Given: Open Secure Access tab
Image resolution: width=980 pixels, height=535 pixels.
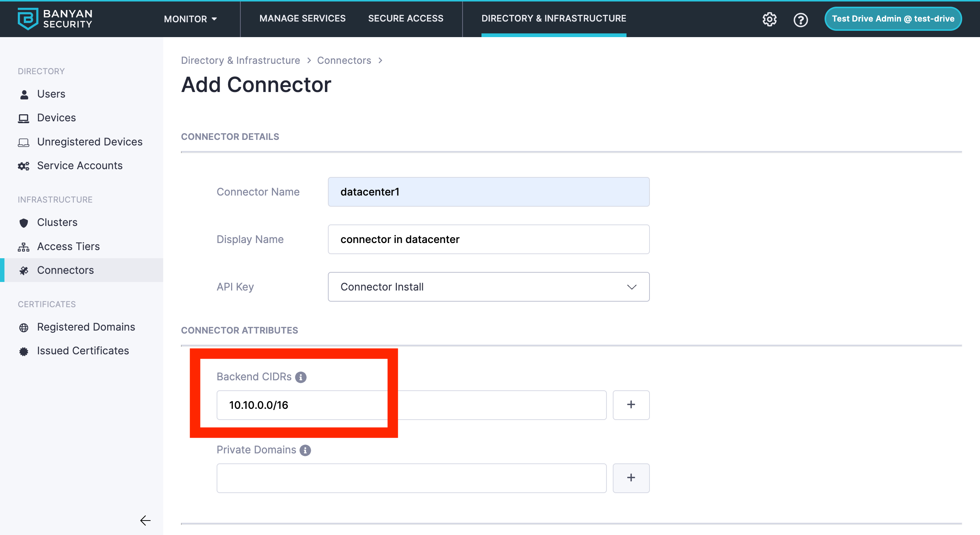Looking at the screenshot, I should point(405,18).
